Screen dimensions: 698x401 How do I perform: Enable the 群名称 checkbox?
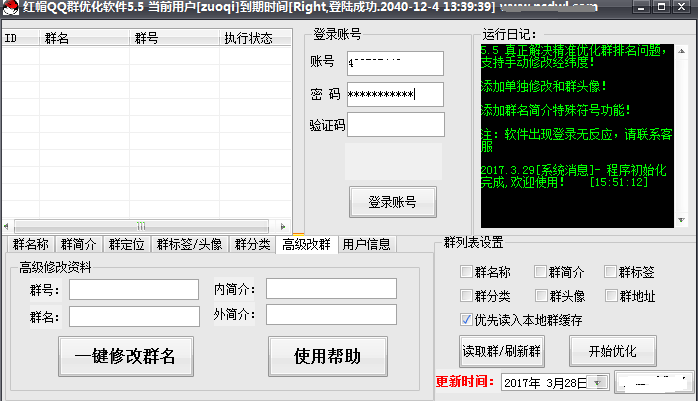pyautogui.click(x=466, y=271)
